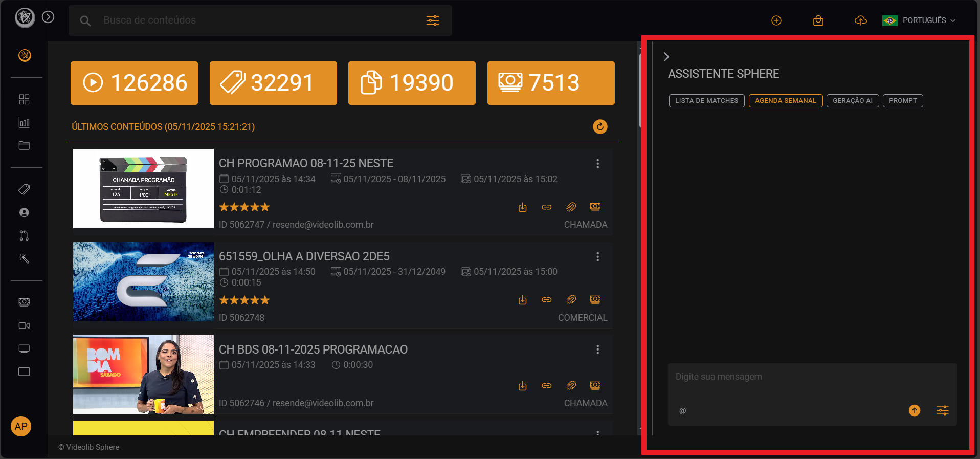Open the folder sidebar icon

click(x=24, y=145)
